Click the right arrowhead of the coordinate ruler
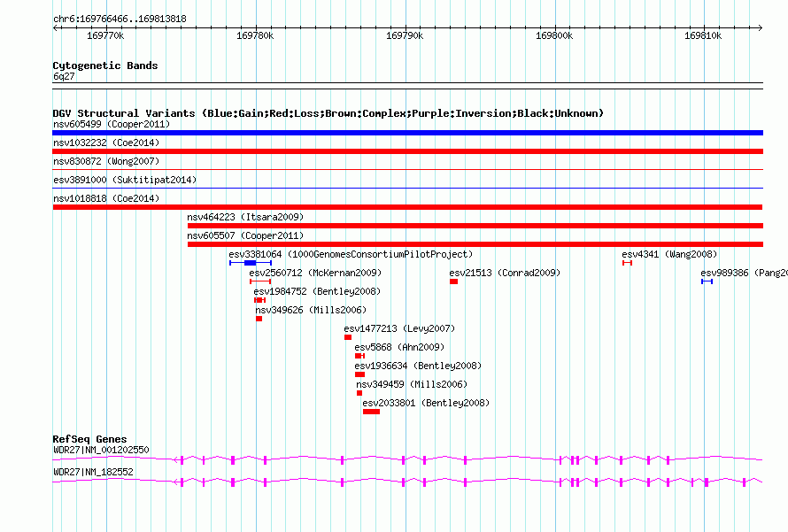This screenshot has width=788, height=532. (x=760, y=27)
